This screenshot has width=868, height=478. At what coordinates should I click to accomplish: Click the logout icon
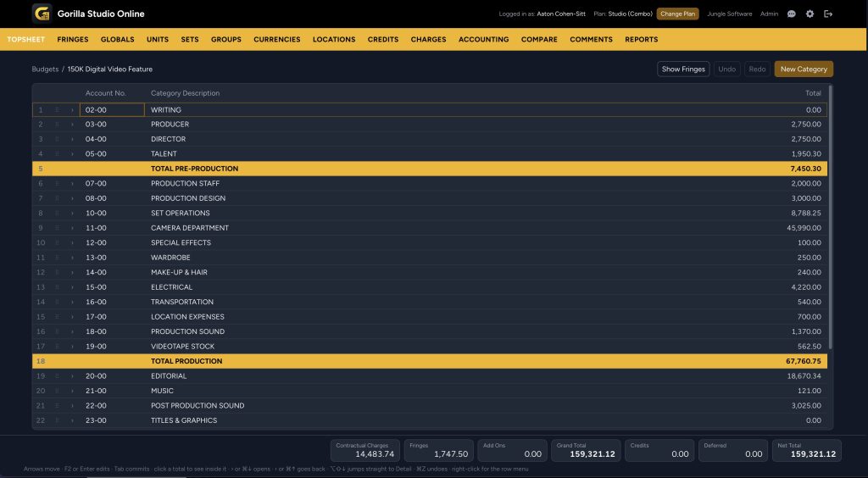[x=828, y=14]
